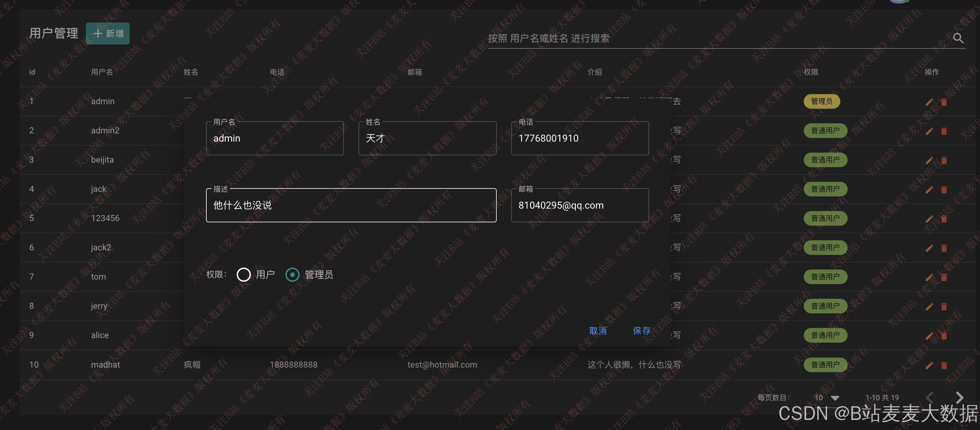This screenshot has width=980, height=430.
Task: Click edit pencil icon for madhat row
Action: click(929, 365)
